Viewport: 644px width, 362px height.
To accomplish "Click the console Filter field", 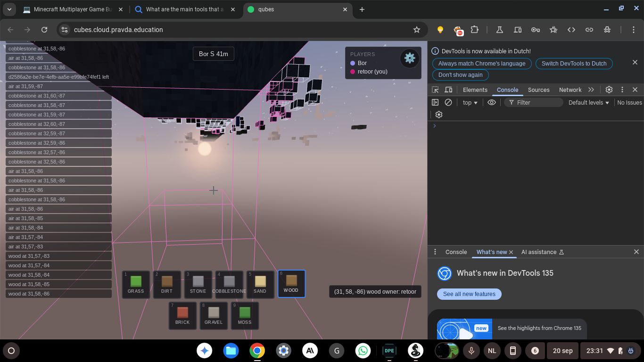I will pos(534,102).
